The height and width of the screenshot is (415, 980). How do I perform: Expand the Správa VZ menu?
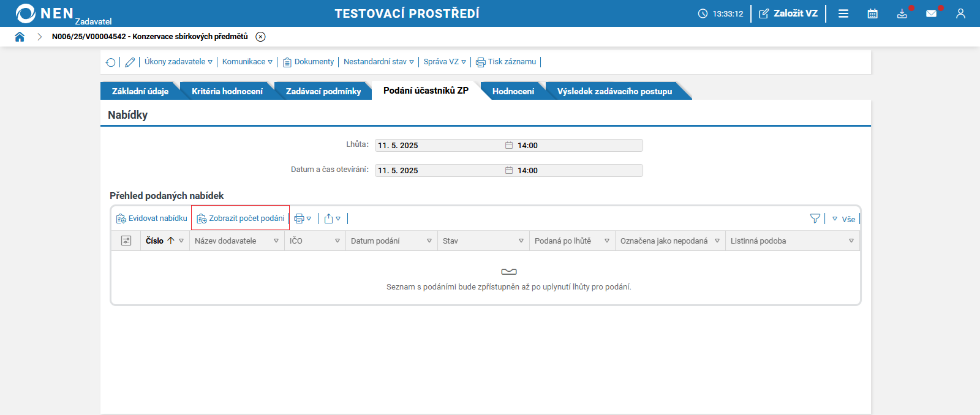(445, 62)
